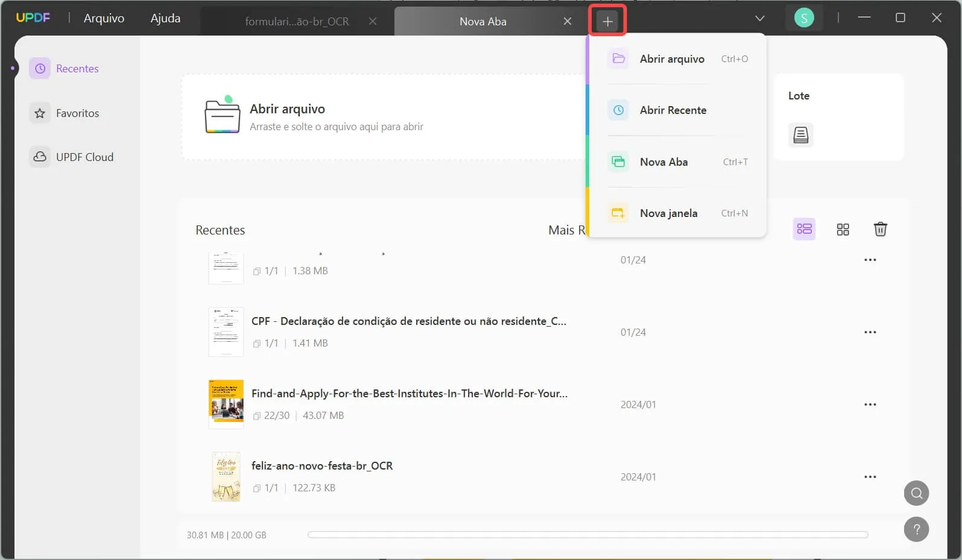Image resolution: width=962 pixels, height=560 pixels.
Task: Choose Abrir arquivo from the dropdown menu
Action: pos(677,58)
